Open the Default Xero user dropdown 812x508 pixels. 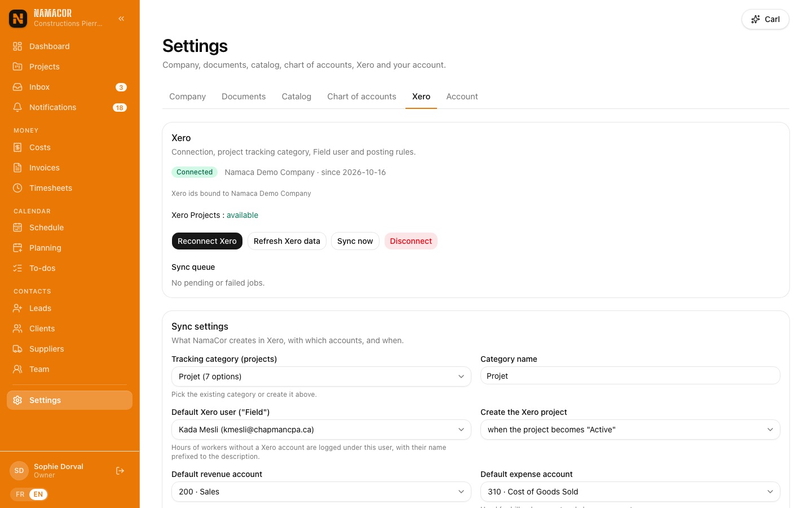pyautogui.click(x=321, y=430)
